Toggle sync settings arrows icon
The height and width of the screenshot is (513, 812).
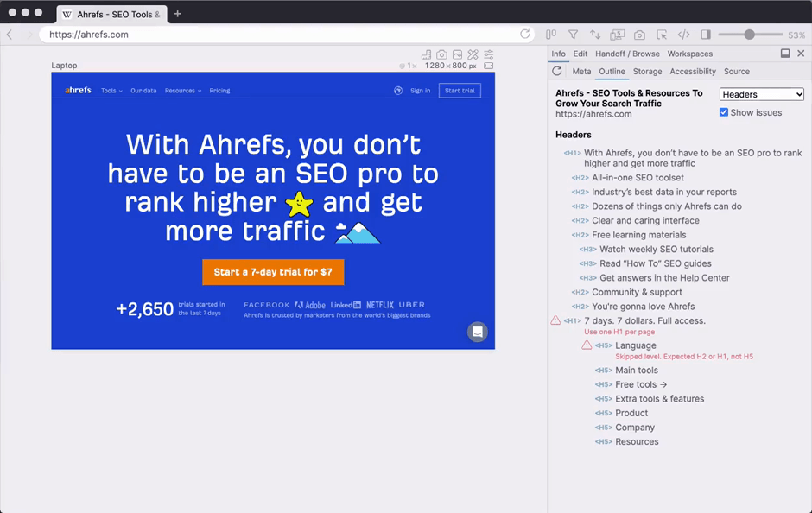tap(595, 35)
